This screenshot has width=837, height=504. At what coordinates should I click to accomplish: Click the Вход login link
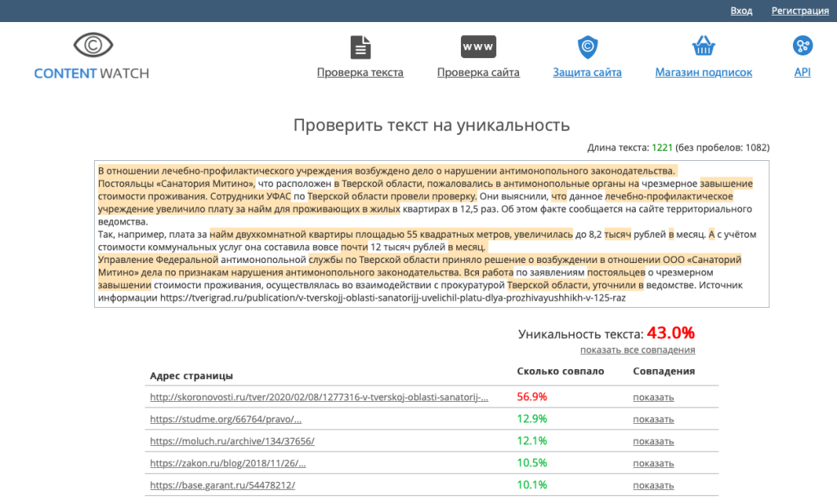click(741, 11)
